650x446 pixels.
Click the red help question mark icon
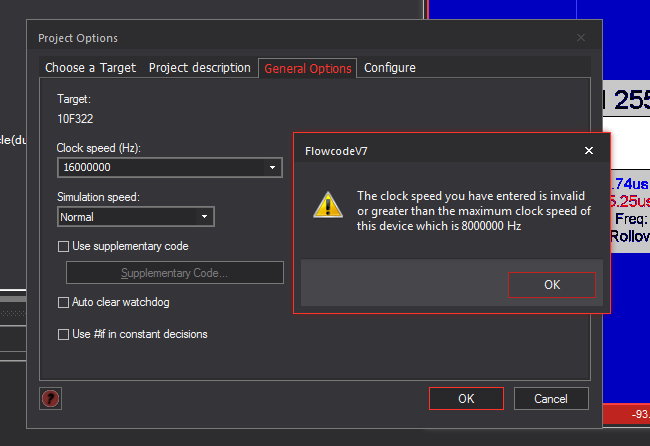[x=51, y=399]
